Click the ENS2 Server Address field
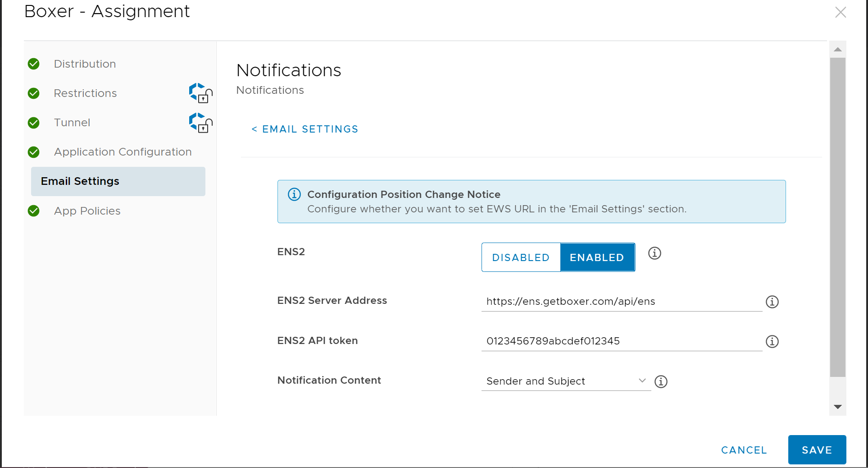Screen dimensions: 868x468 click(622, 302)
